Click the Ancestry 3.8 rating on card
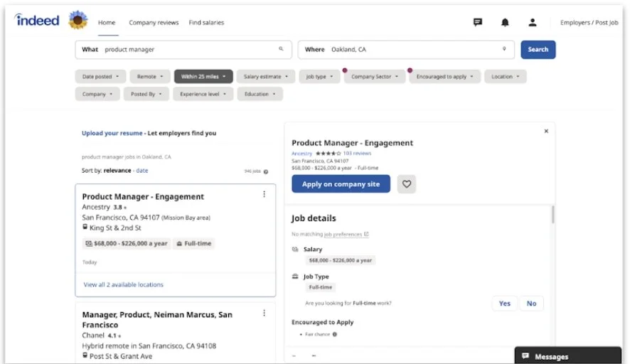This screenshot has height=364, width=630. click(x=119, y=208)
